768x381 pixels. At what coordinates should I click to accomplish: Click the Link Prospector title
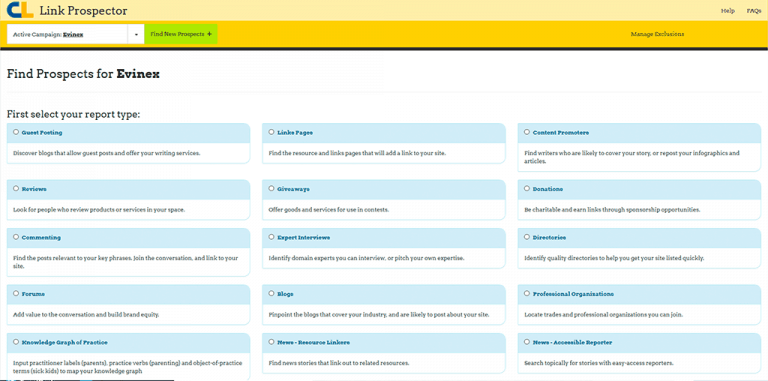point(83,10)
